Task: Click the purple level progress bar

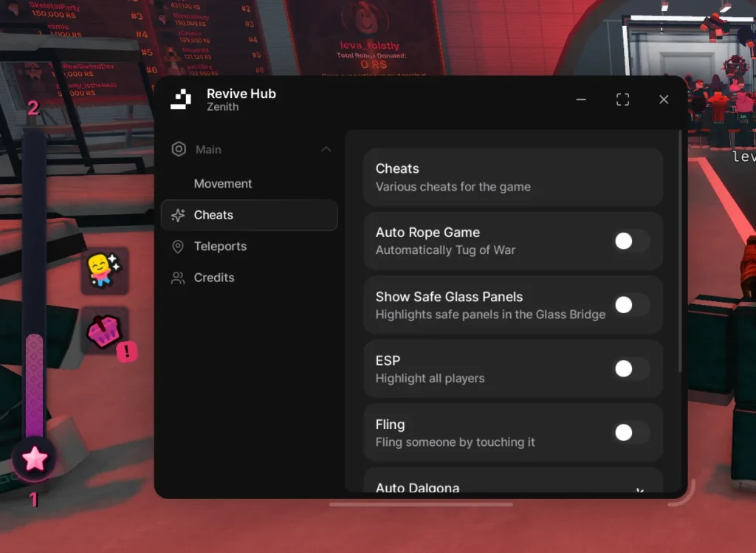Action: [x=35, y=384]
